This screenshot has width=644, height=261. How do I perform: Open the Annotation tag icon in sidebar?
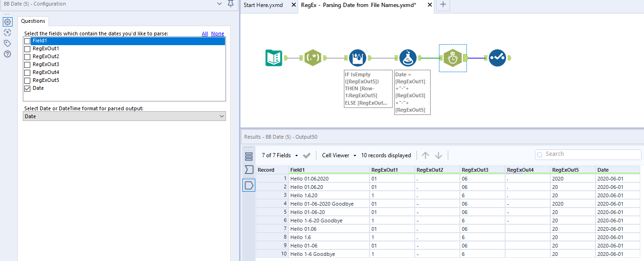[x=7, y=43]
